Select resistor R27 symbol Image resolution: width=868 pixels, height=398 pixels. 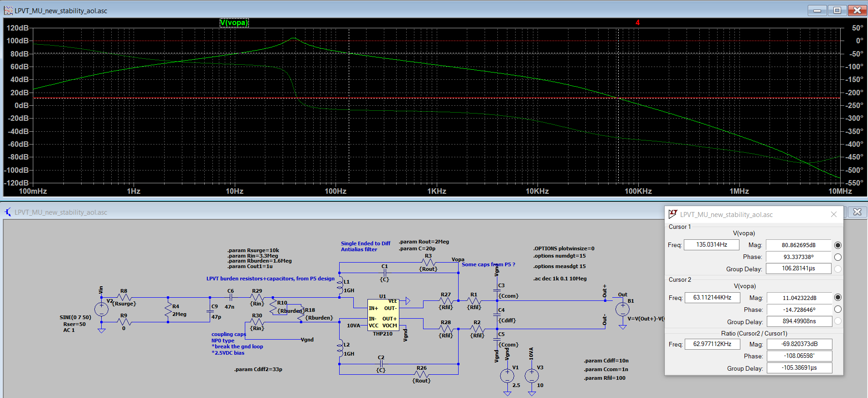[446, 301]
